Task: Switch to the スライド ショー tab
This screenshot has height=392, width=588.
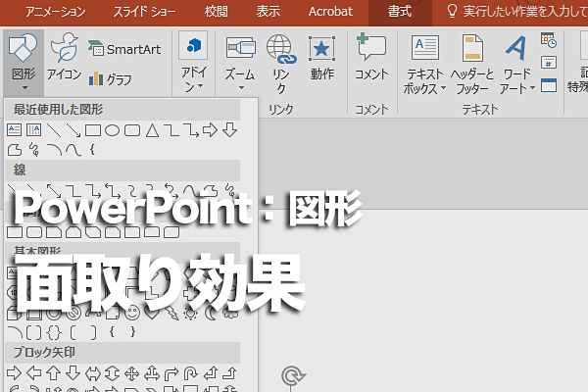Action: tap(144, 12)
